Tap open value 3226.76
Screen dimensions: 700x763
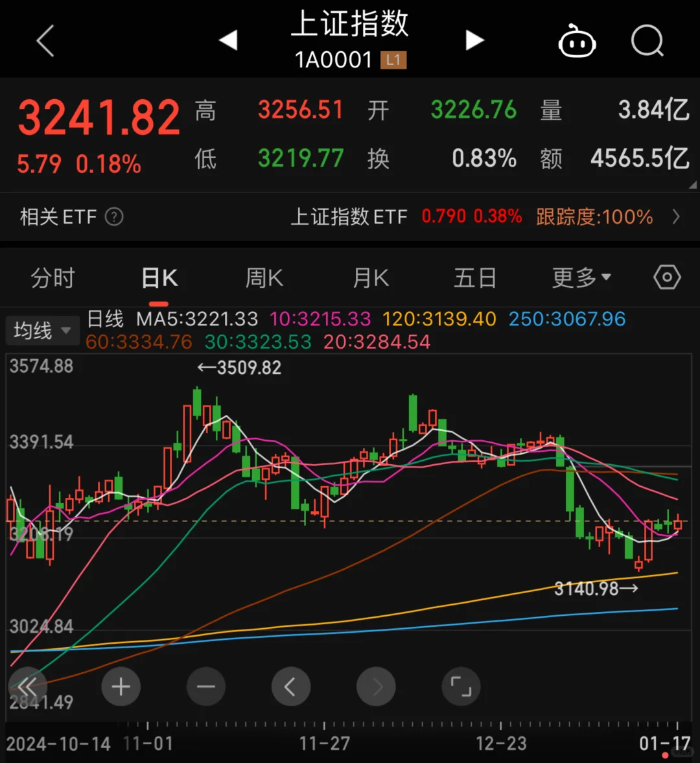(474, 110)
